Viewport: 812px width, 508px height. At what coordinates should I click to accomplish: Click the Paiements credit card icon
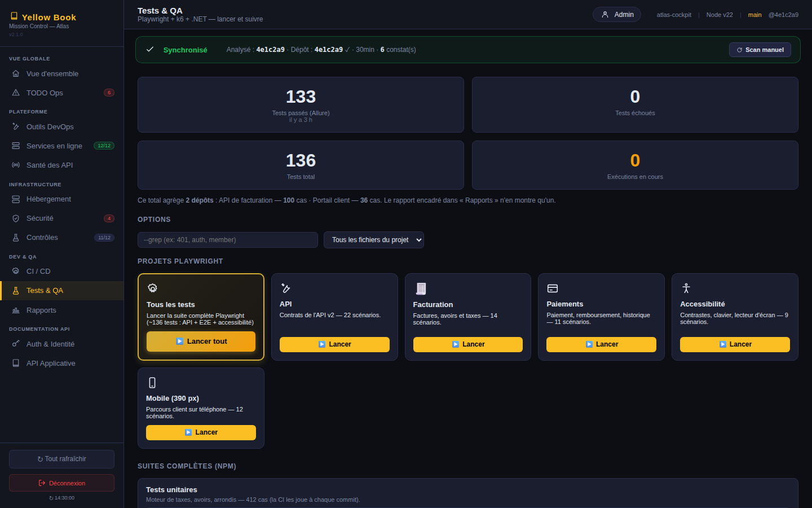553,288
